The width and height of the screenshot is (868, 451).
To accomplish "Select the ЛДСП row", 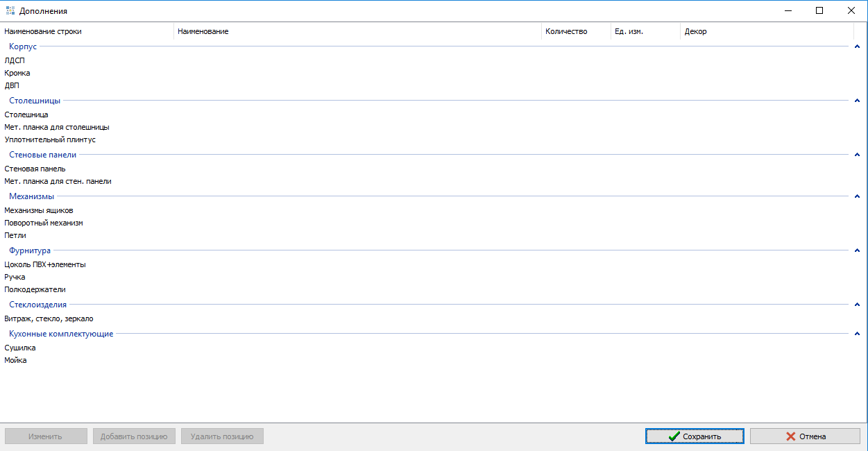I will click(15, 60).
